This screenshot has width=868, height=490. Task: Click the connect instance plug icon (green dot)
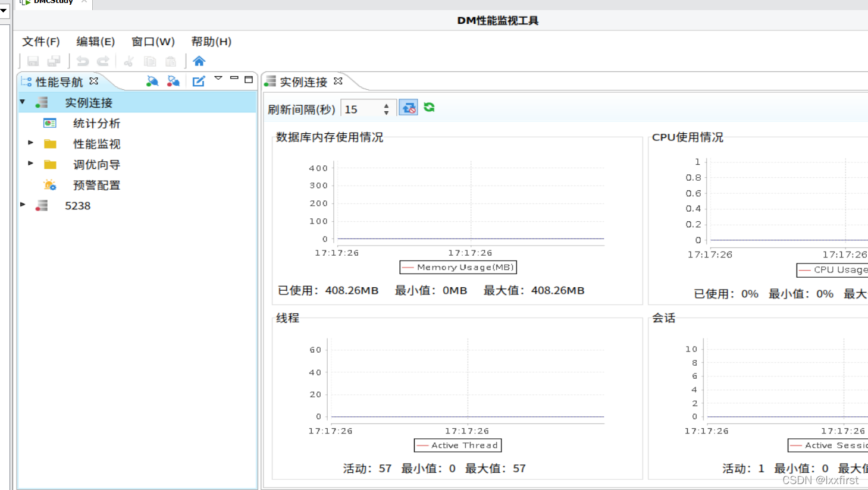pyautogui.click(x=152, y=81)
